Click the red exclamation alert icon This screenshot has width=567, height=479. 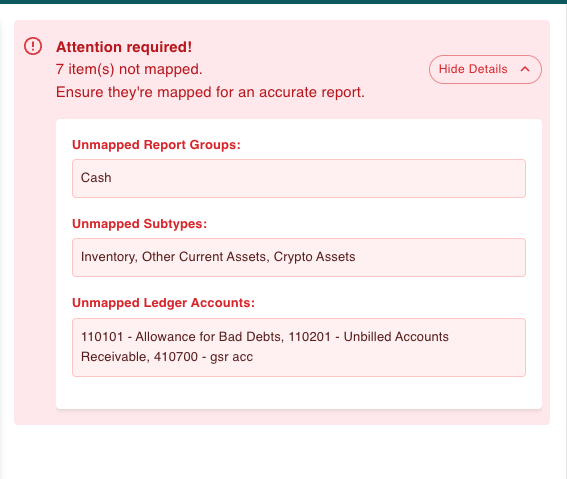click(33, 46)
